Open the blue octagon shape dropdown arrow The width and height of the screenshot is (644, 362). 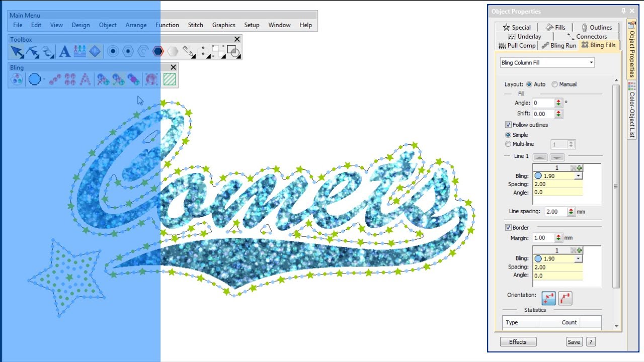pyautogui.click(x=44, y=79)
